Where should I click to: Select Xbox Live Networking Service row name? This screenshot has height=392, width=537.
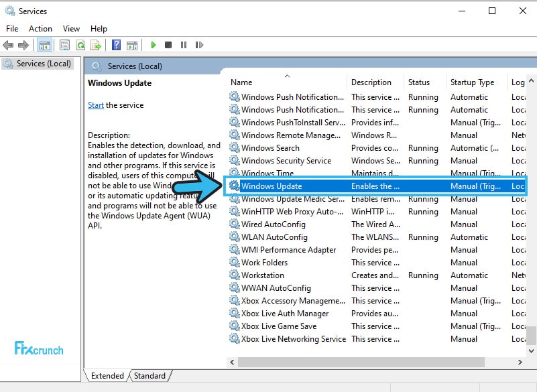(294, 339)
